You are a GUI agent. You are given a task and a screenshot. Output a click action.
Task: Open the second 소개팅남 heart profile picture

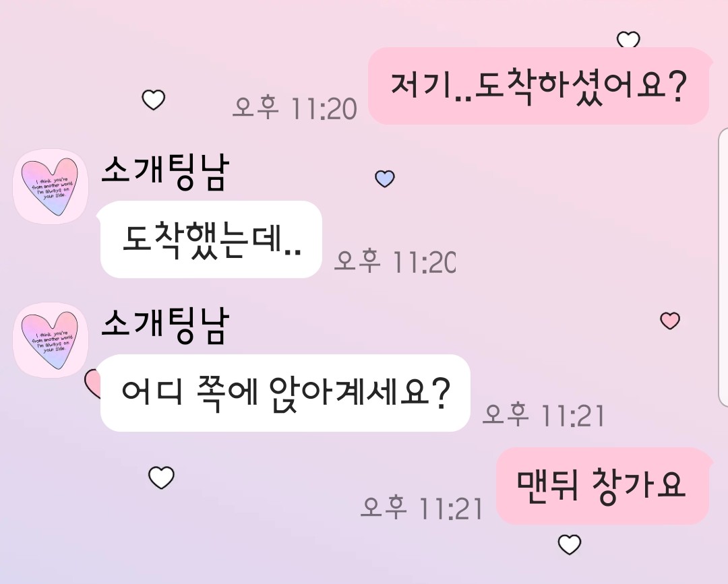point(51,340)
